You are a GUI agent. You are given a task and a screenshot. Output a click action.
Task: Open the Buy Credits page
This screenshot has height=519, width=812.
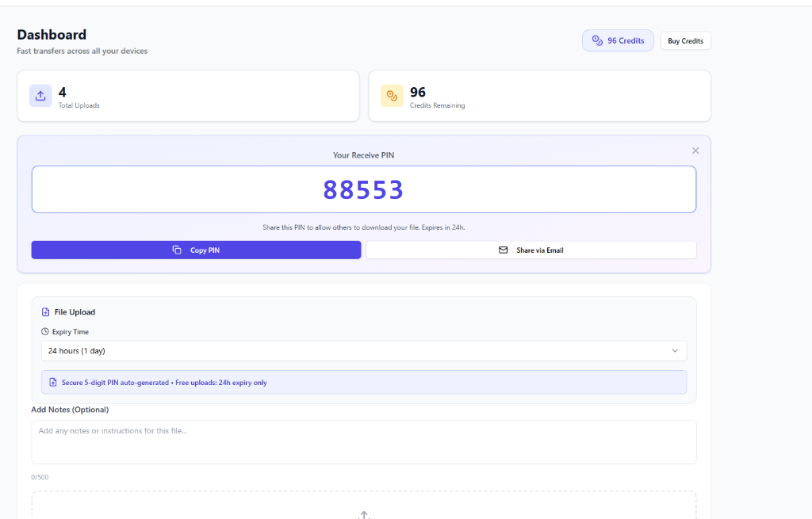pos(686,41)
